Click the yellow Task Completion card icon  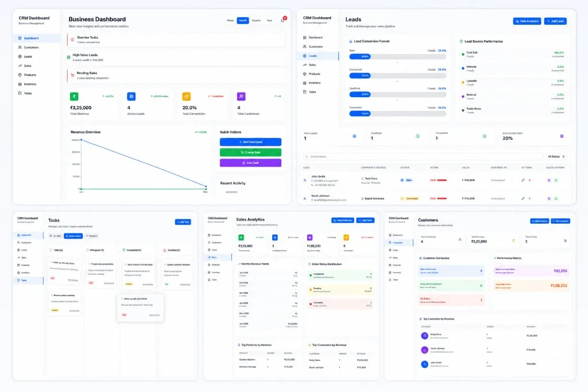coord(187,97)
